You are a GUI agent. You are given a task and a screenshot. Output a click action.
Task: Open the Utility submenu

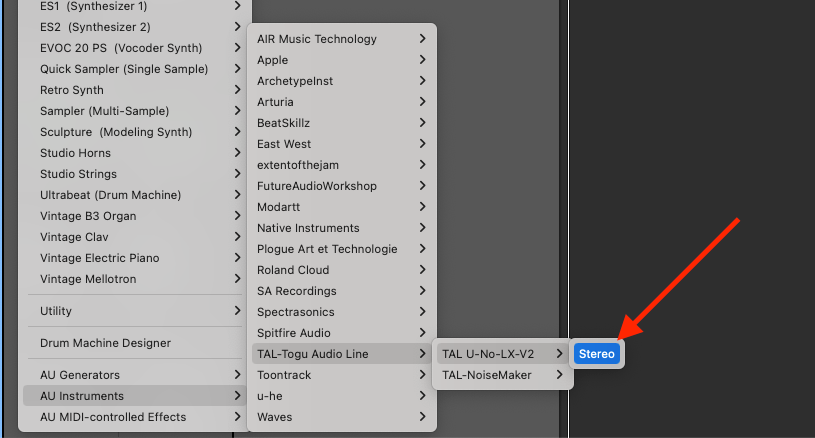click(x=135, y=311)
